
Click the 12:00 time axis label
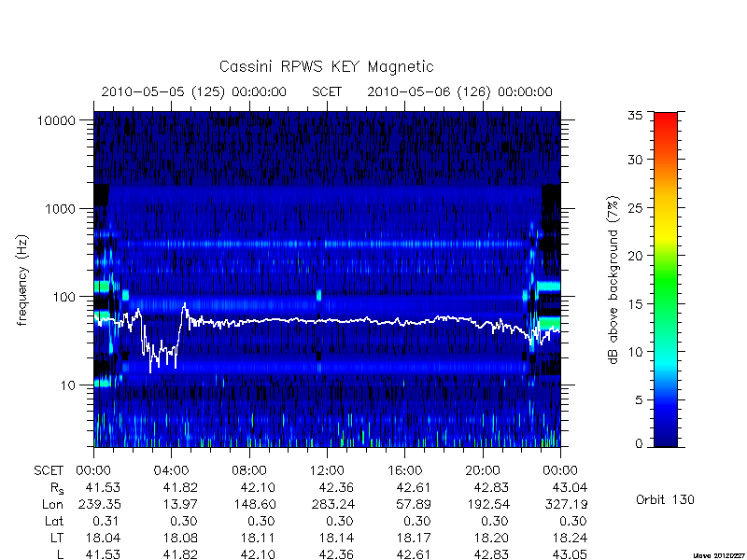coord(327,471)
